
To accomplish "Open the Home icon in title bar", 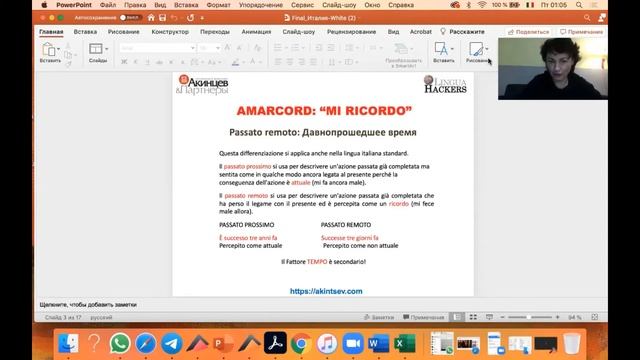I will (151, 18).
